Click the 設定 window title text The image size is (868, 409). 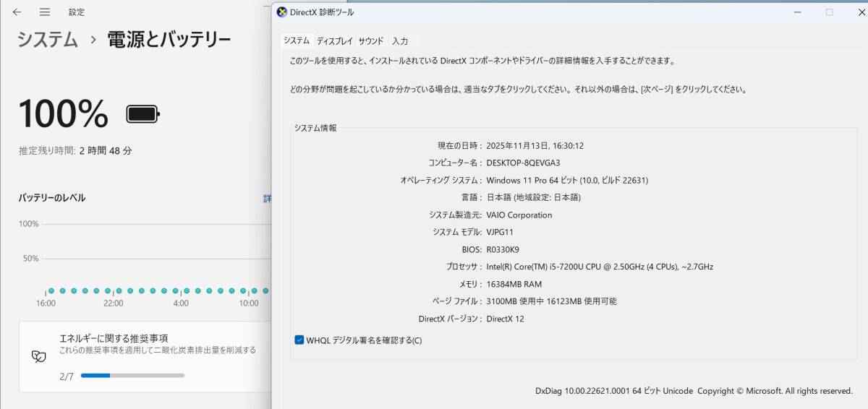tap(77, 12)
